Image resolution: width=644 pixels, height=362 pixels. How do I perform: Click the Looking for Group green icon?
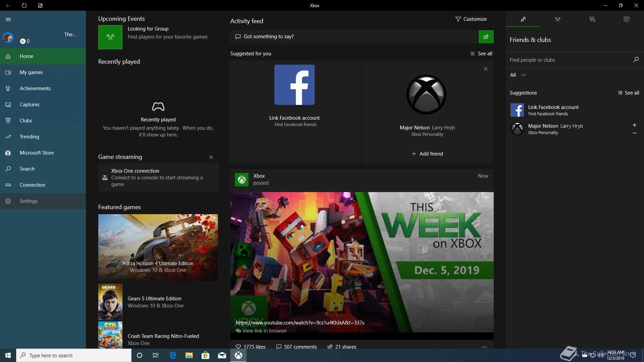coord(110,37)
